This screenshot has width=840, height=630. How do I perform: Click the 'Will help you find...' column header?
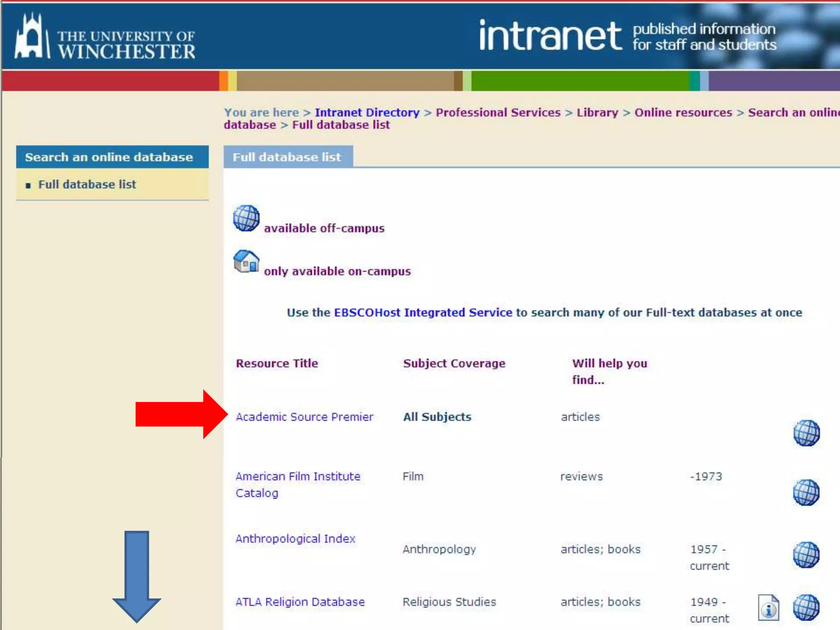coord(609,372)
